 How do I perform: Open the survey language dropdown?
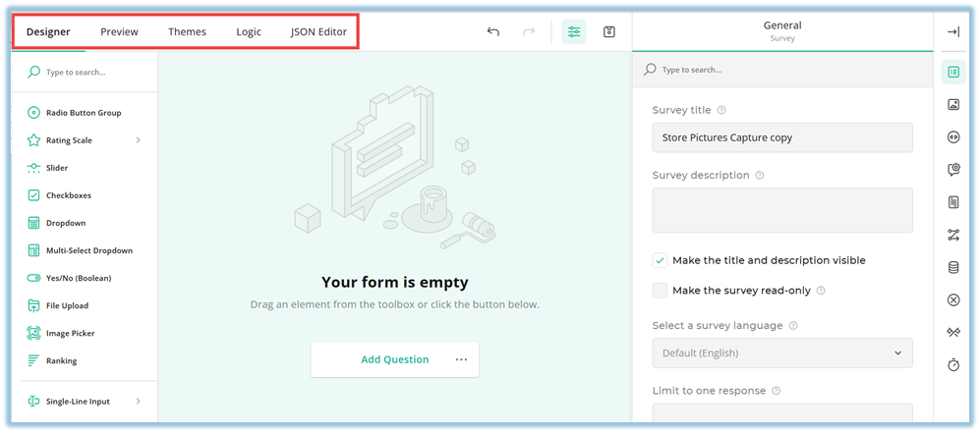point(781,352)
